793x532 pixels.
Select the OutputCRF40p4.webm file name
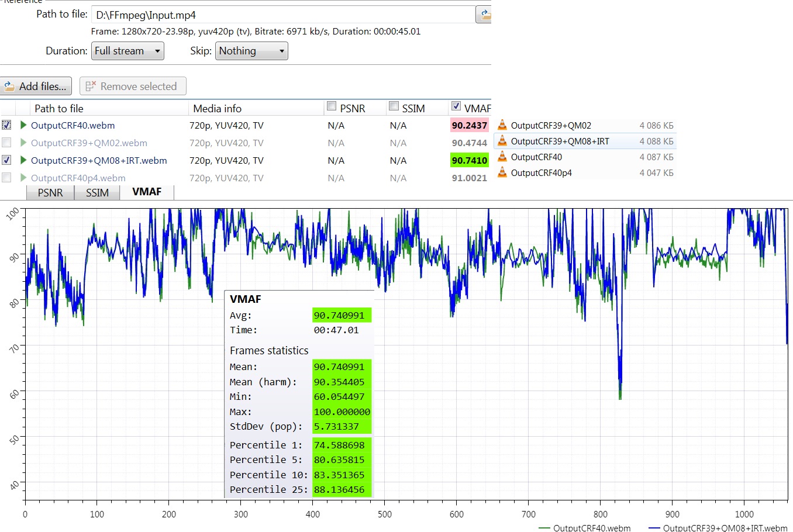pos(78,178)
